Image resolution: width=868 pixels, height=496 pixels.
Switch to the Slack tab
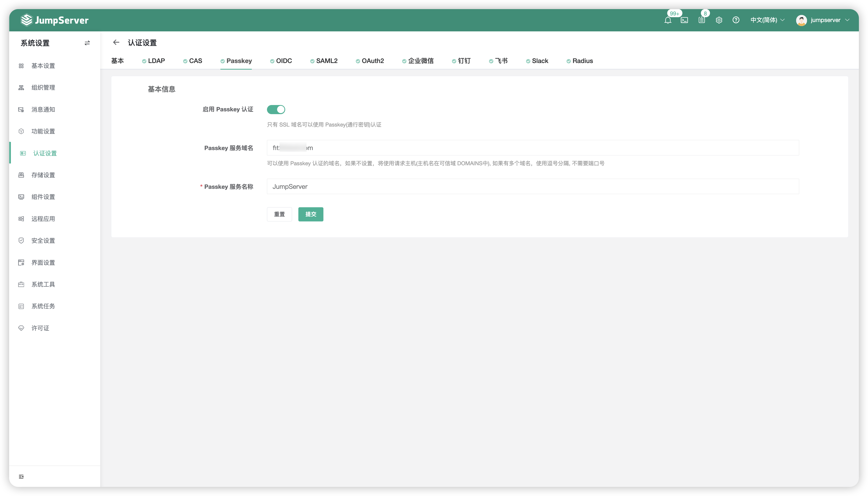pyautogui.click(x=537, y=61)
